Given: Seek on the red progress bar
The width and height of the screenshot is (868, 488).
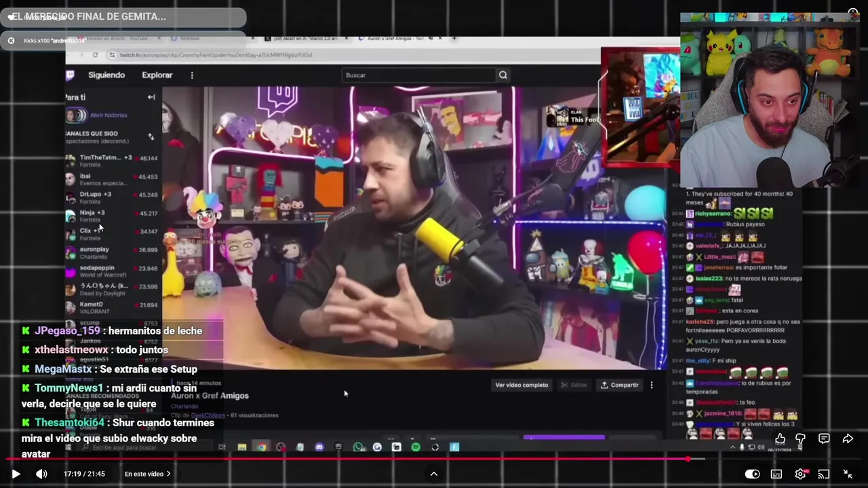Looking at the screenshot, I should pos(434,459).
